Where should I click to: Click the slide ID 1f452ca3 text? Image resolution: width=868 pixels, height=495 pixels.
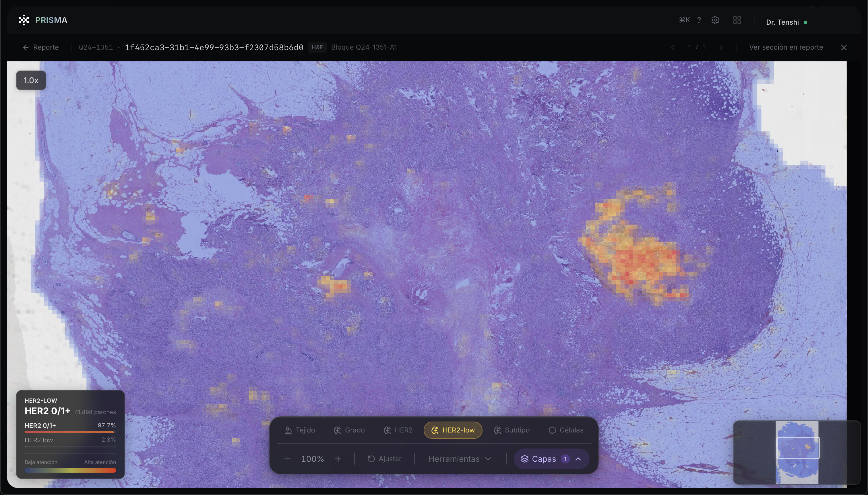214,47
